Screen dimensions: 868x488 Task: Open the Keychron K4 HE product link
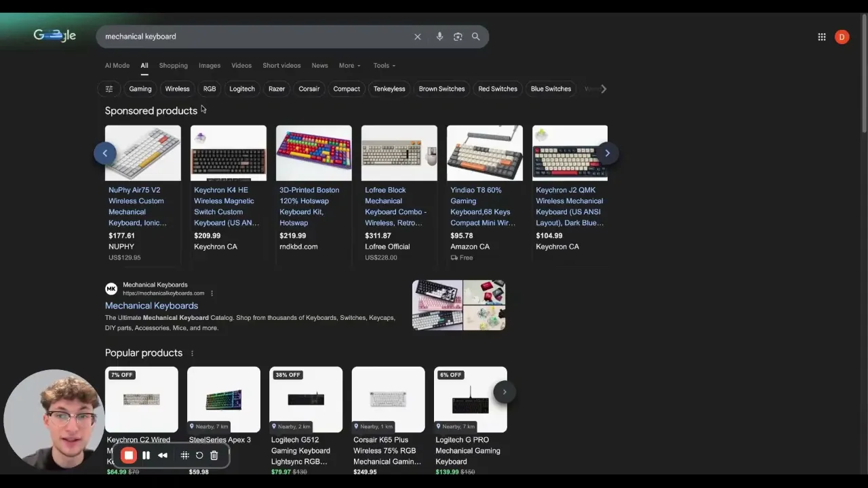[226, 206]
